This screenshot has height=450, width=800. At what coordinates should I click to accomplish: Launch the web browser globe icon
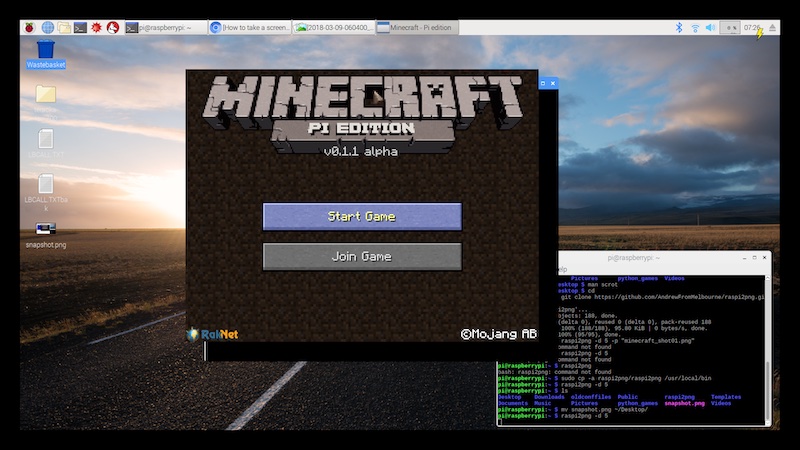(47, 28)
